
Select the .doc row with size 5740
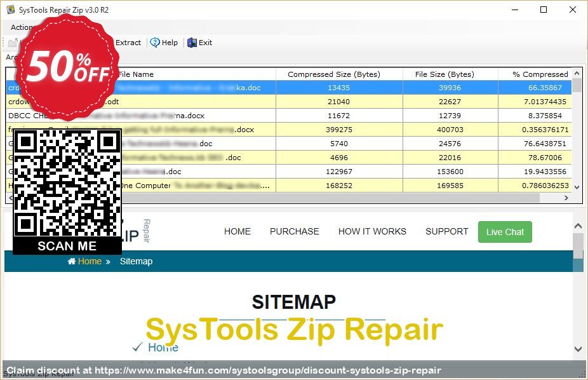tap(289, 144)
